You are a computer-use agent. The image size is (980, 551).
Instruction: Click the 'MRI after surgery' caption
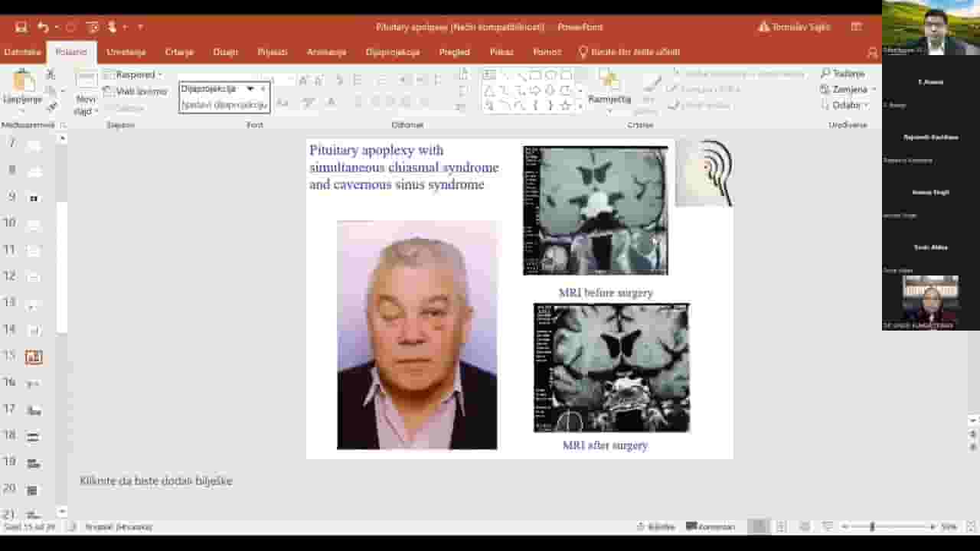tap(605, 445)
